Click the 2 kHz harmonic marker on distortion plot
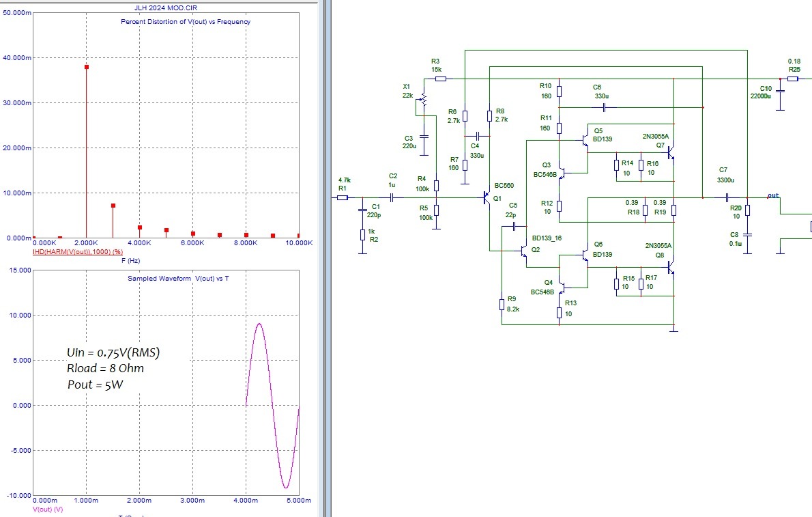This screenshot has height=517, width=812. tap(87, 67)
